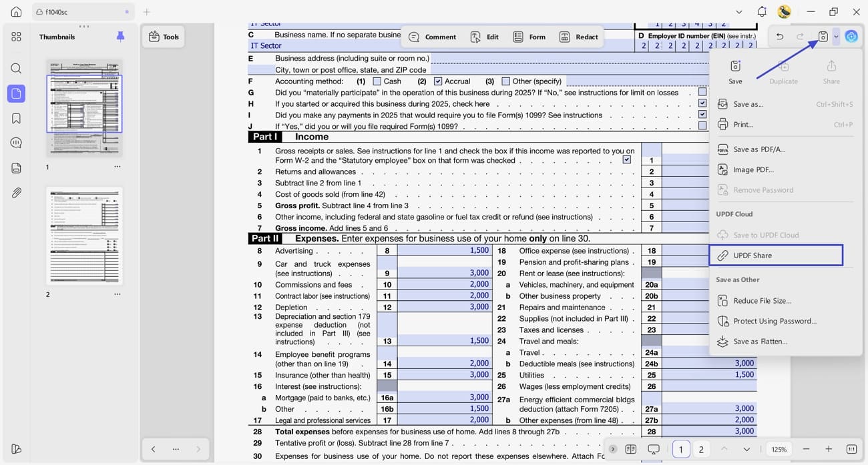Open the 125% zoom level dropdown
This screenshot has width=868, height=465.
(x=779, y=449)
